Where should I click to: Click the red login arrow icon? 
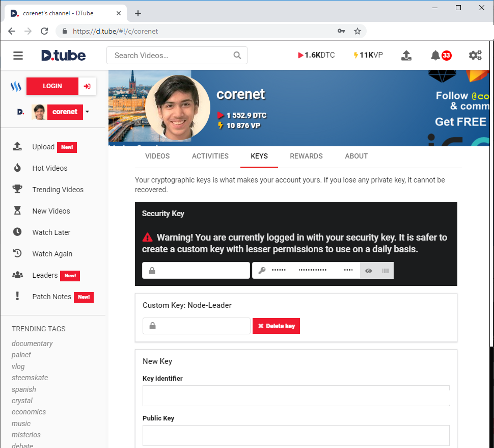tap(87, 86)
